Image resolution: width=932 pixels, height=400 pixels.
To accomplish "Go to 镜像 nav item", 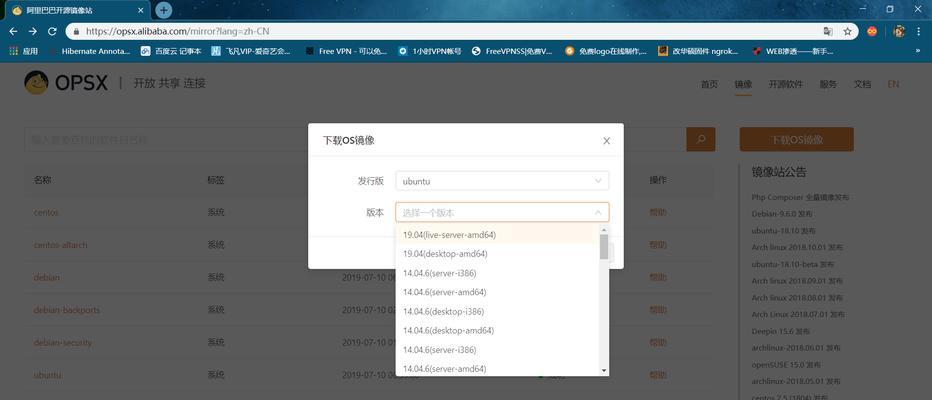I will click(x=743, y=84).
